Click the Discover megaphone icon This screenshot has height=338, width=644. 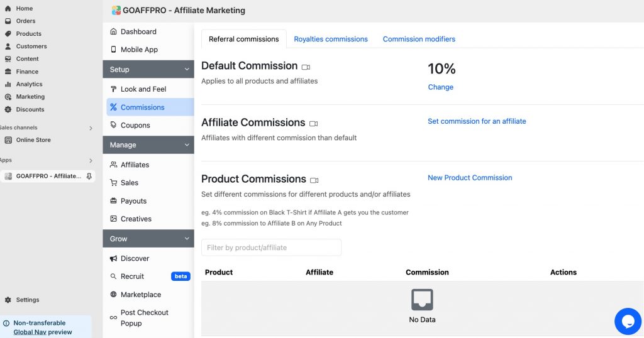point(113,258)
